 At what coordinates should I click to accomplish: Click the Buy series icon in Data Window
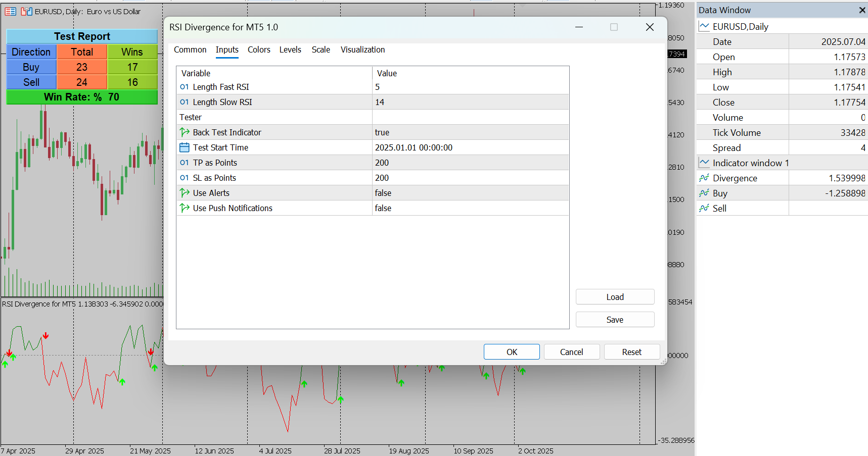(704, 193)
